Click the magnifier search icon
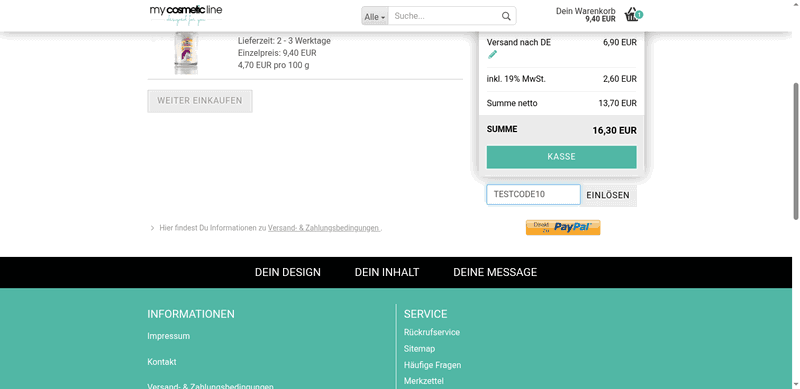 point(506,16)
